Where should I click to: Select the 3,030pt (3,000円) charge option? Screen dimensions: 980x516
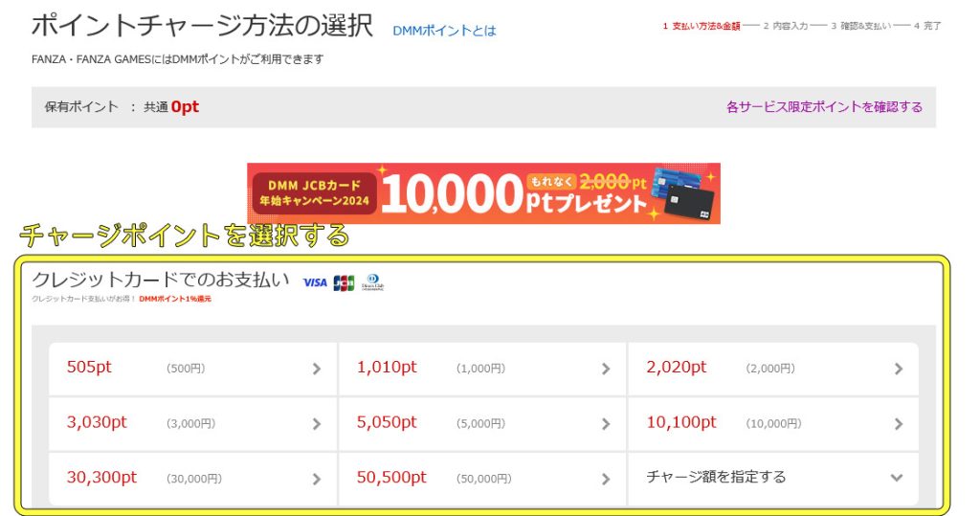click(193, 424)
